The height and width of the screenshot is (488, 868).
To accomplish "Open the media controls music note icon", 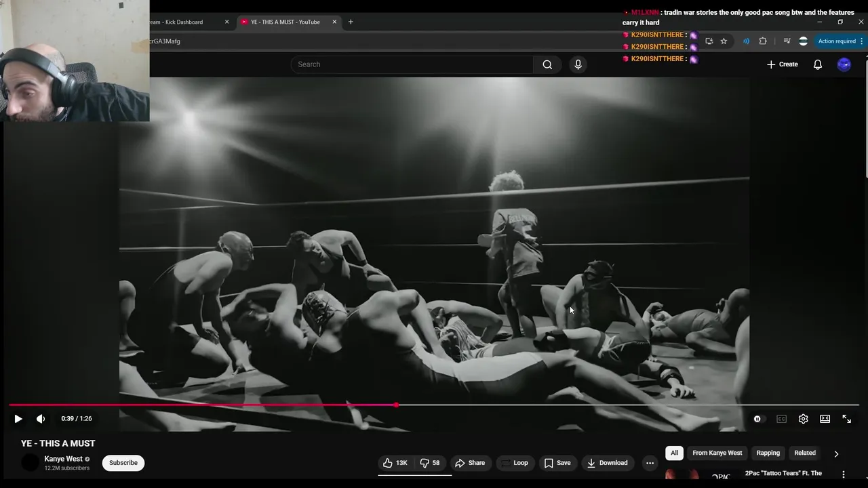I will 787,41.
